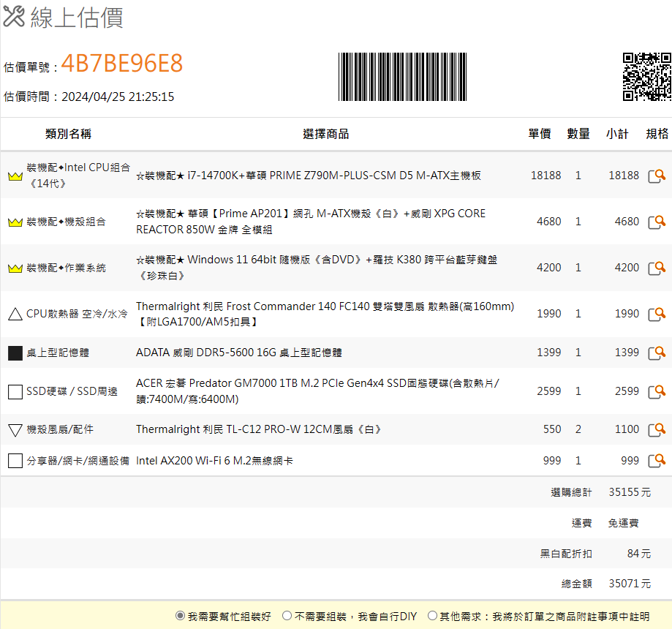Click CPU散熱器 空冷/水冷 category label

77,314
